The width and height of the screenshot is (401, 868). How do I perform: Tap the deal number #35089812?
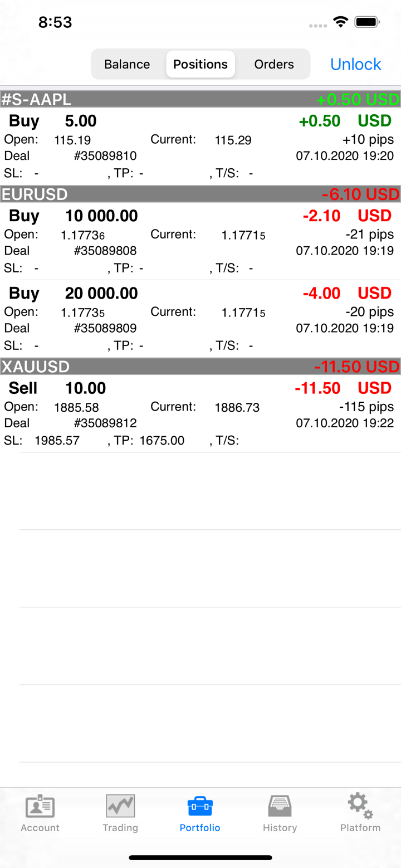pos(105,423)
